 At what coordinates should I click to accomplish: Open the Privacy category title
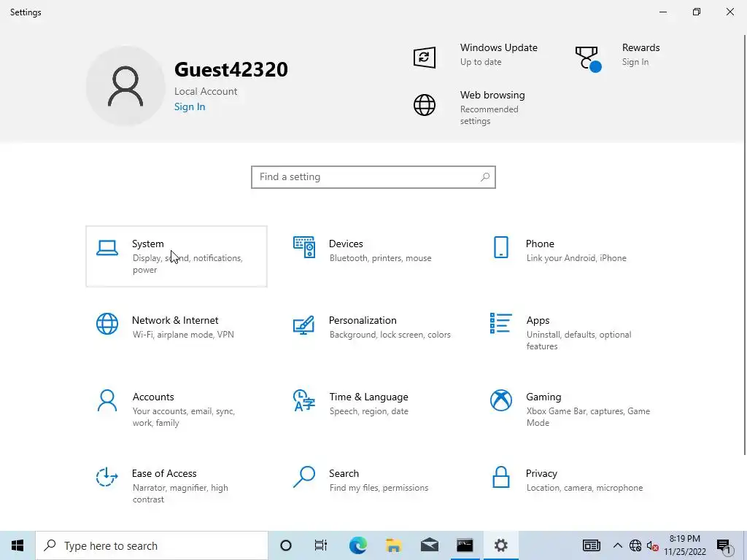click(541, 474)
